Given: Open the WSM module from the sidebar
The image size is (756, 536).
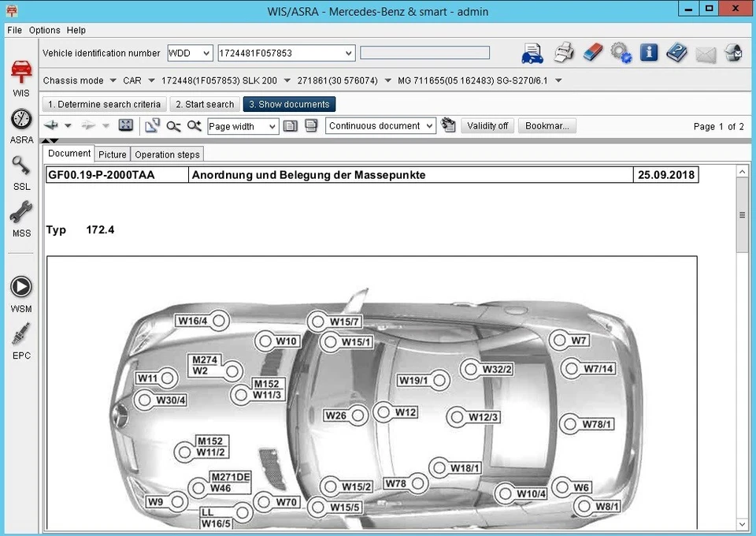Looking at the screenshot, I should [20, 287].
